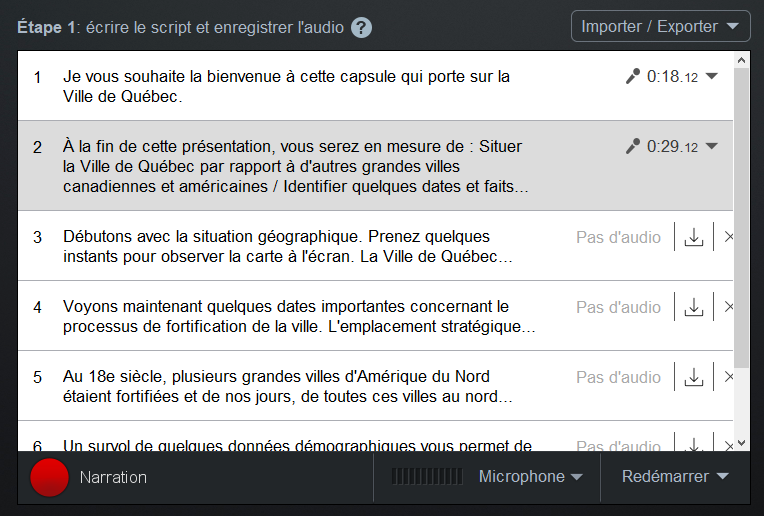Delete script line 4 with the X

point(728,307)
